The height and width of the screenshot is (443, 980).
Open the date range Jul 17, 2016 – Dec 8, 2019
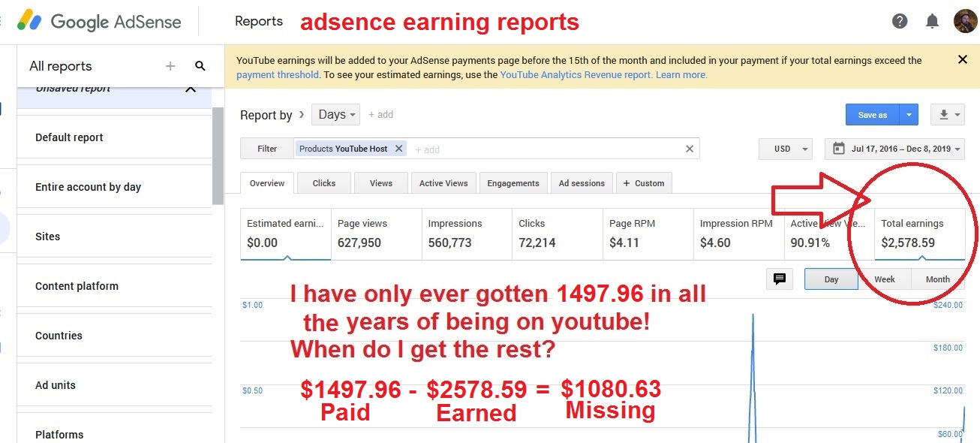[894, 149]
